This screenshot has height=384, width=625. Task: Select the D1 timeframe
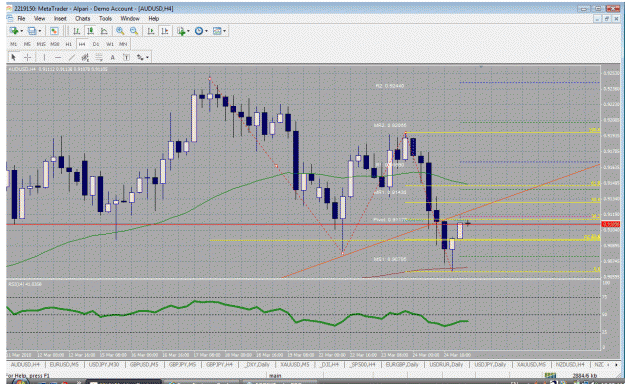click(x=96, y=44)
